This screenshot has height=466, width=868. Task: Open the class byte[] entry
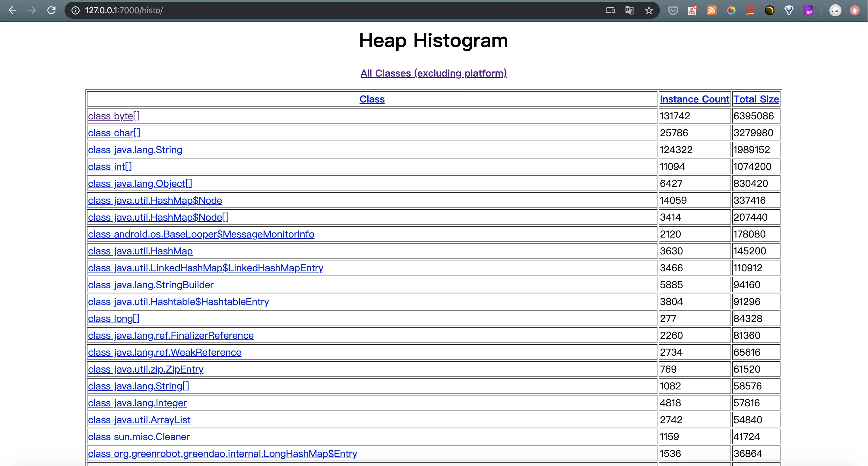[114, 116]
